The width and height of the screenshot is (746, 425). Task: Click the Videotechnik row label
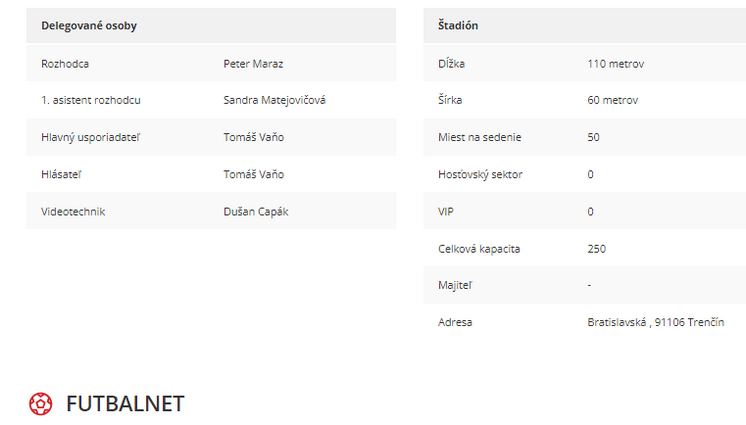point(73,211)
